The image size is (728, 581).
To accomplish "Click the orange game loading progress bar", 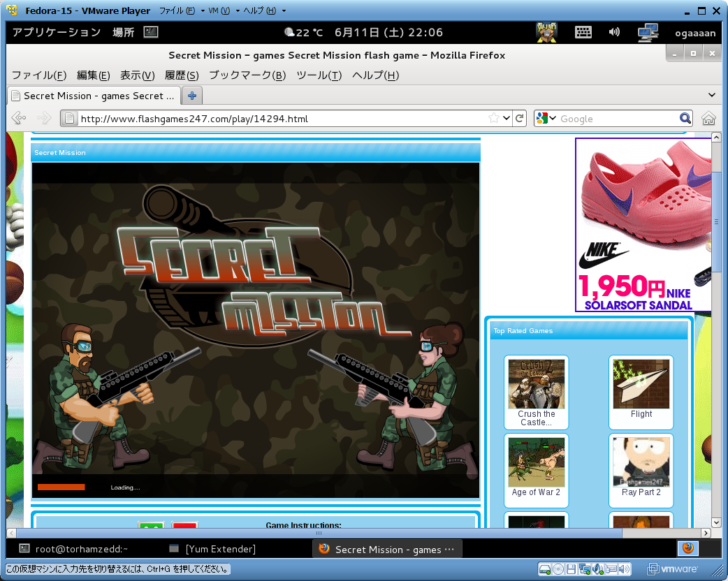I will [x=61, y=487].
